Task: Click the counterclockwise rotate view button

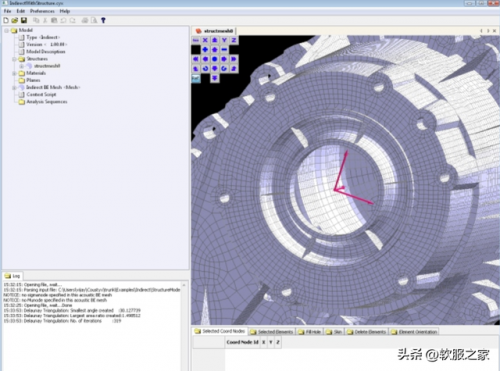Action: click(x=205, y=68)
